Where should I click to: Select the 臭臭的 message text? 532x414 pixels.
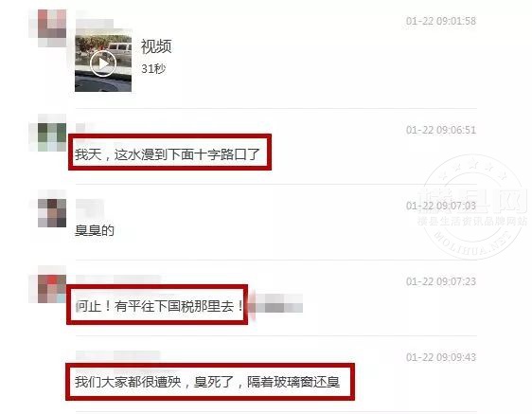95,230
